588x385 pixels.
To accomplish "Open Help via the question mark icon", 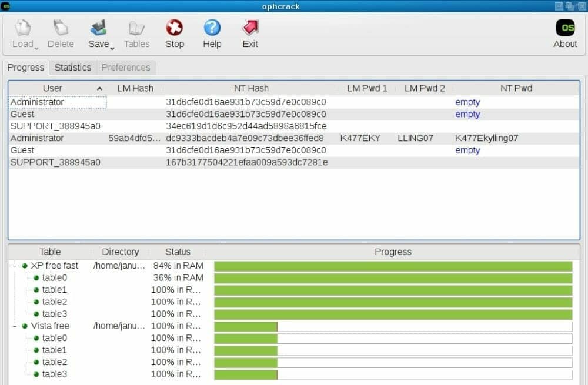I will pos(212,28).
